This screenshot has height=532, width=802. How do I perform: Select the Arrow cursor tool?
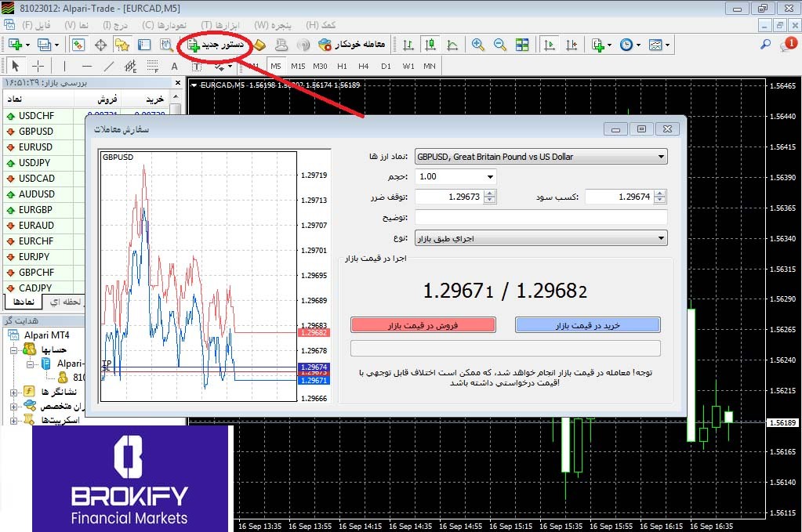coord(15,66)
